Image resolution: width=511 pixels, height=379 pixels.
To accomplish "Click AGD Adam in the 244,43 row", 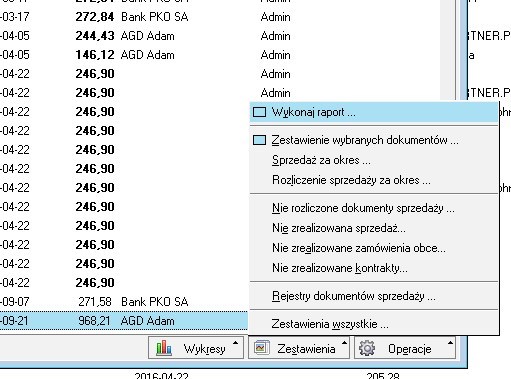I will pyautogui.click(x=148, y=36).
